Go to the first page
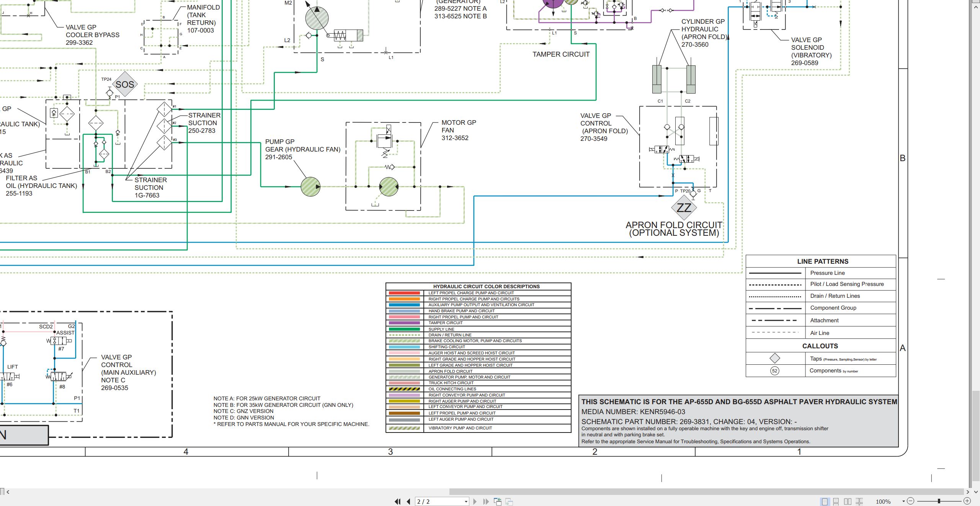 tap(398, 501)
